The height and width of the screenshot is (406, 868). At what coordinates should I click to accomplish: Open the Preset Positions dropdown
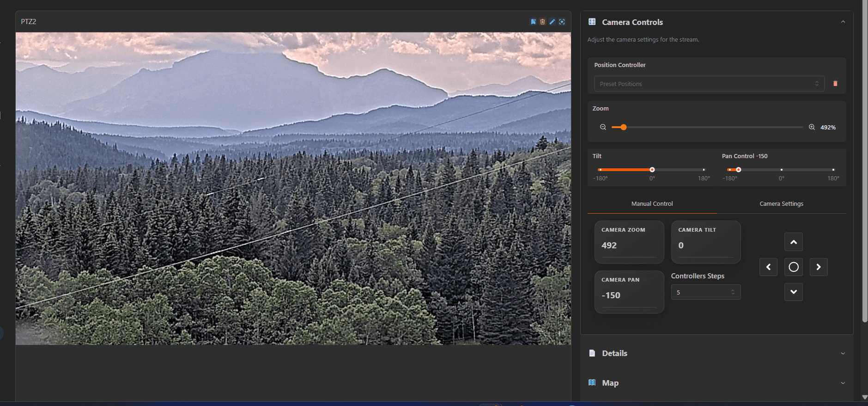coord(709,84)
